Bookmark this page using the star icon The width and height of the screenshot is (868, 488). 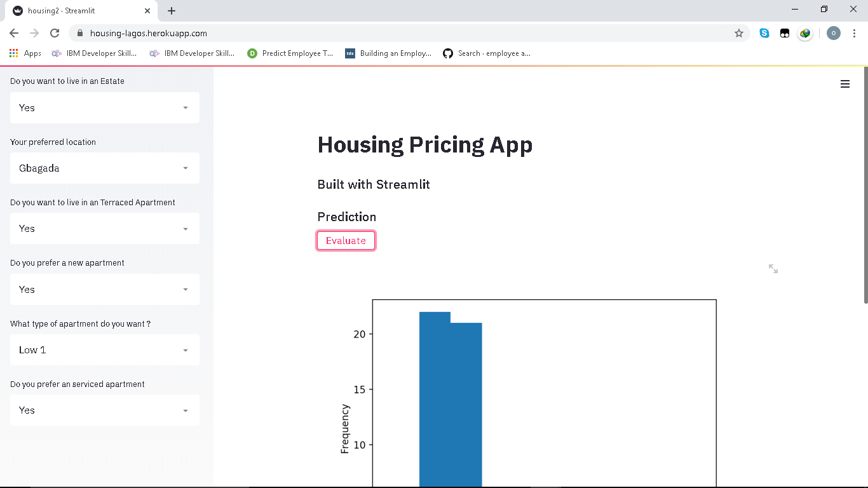click(x=739, y=33)
